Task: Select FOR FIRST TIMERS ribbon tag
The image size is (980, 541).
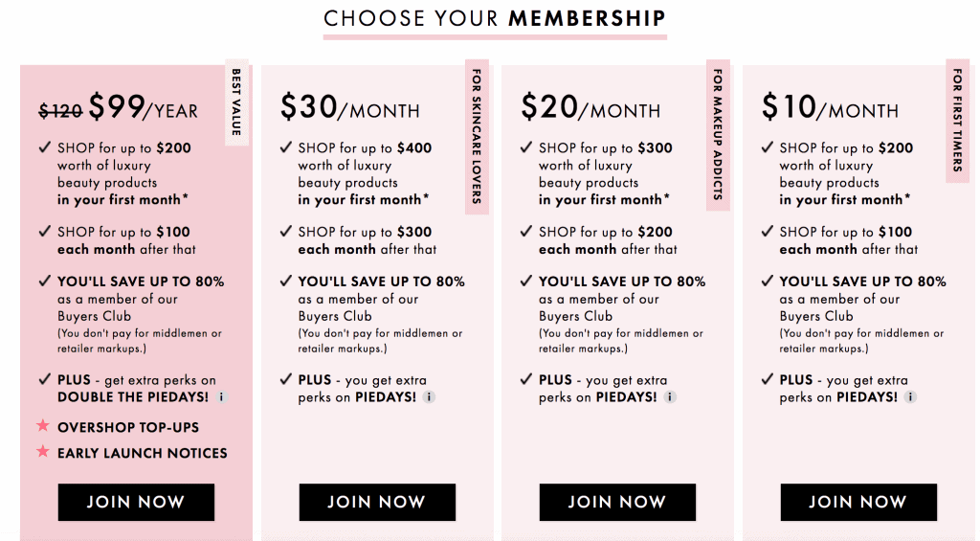Action: (x=957, y=122)
